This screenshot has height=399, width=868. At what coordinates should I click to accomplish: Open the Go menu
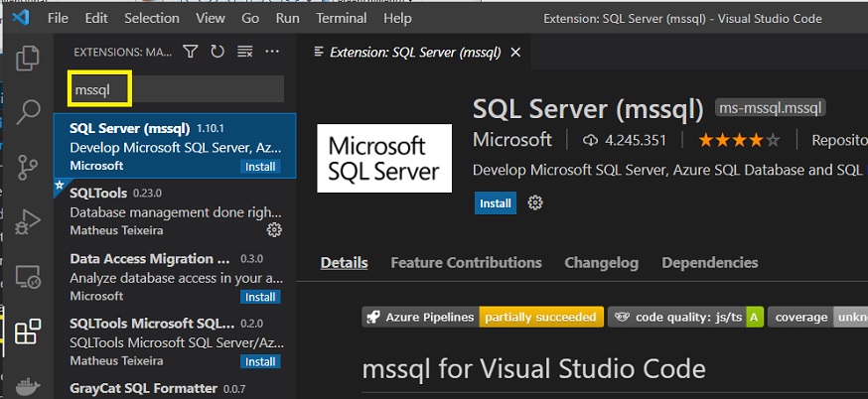coord(250,18)
